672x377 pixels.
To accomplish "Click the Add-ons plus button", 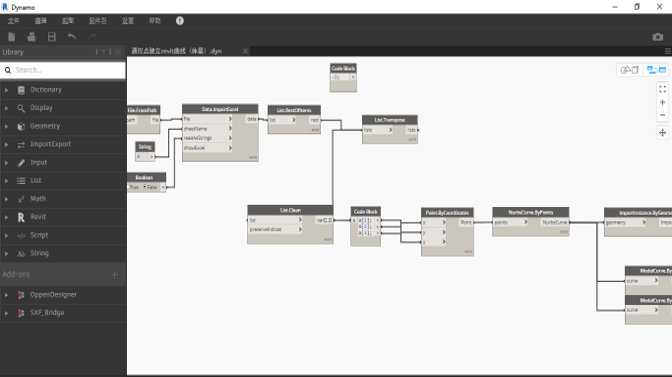I will click(x=114, y=275).
